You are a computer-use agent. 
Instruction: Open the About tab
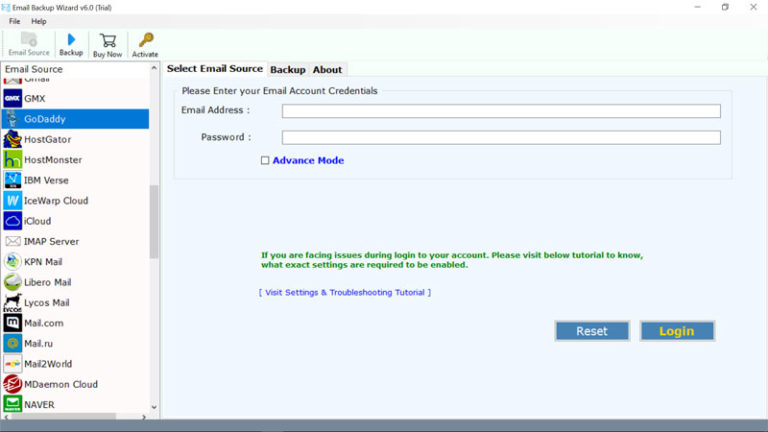(x=327, y=70)
